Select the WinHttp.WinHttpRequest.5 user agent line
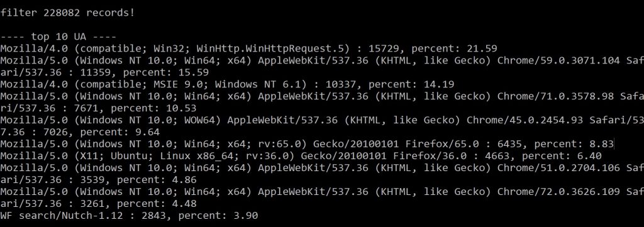This screenshot has height=227, width=644. tap(248, 49)
